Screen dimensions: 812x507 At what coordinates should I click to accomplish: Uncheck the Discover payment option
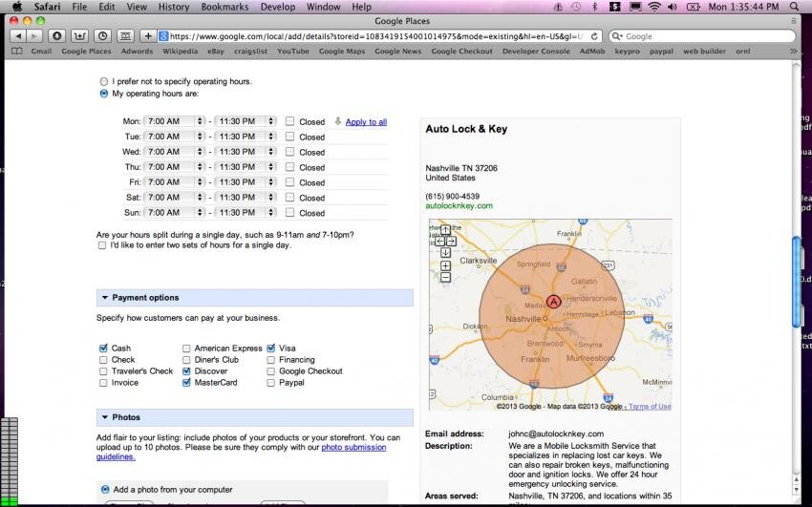pyautogui.click(x=186, y=370)
